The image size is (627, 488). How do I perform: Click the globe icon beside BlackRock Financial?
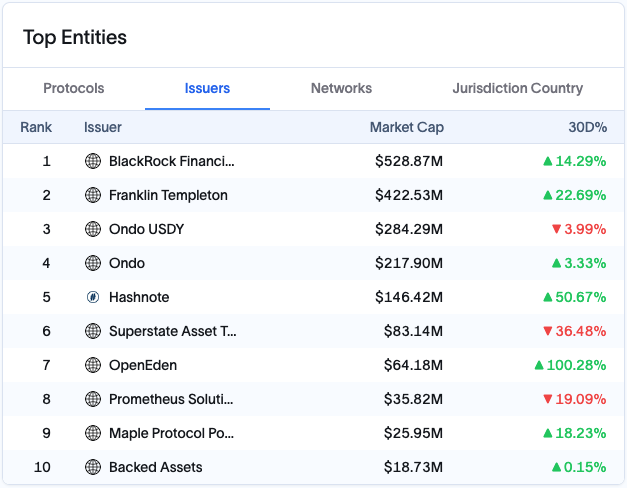click(93, 161)
